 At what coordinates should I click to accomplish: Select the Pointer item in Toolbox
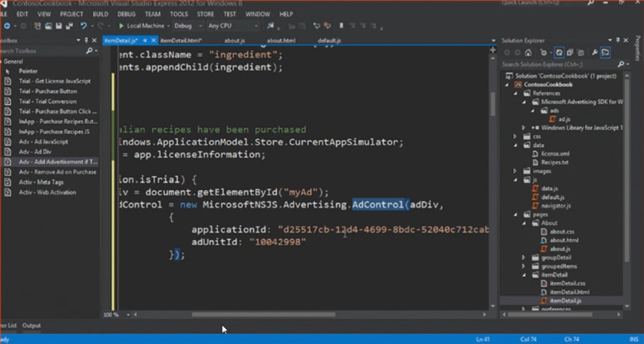point(28,71)
